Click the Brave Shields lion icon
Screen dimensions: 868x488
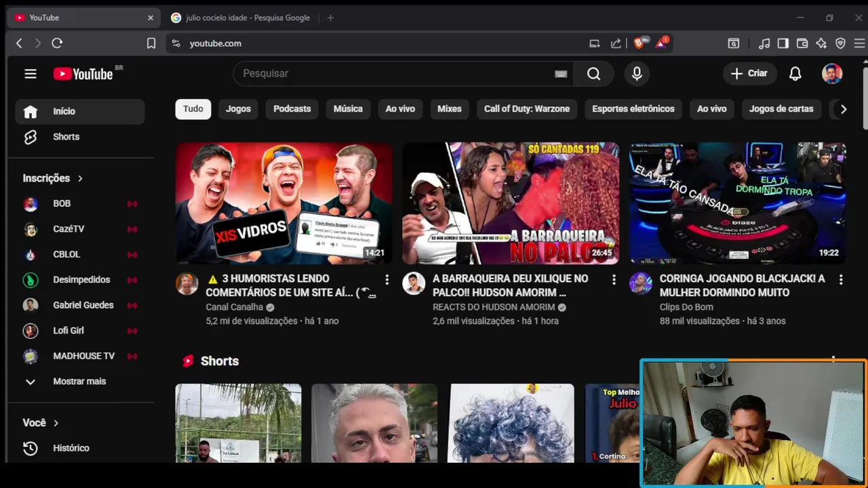pyautogui.click(x=639, y=43)
